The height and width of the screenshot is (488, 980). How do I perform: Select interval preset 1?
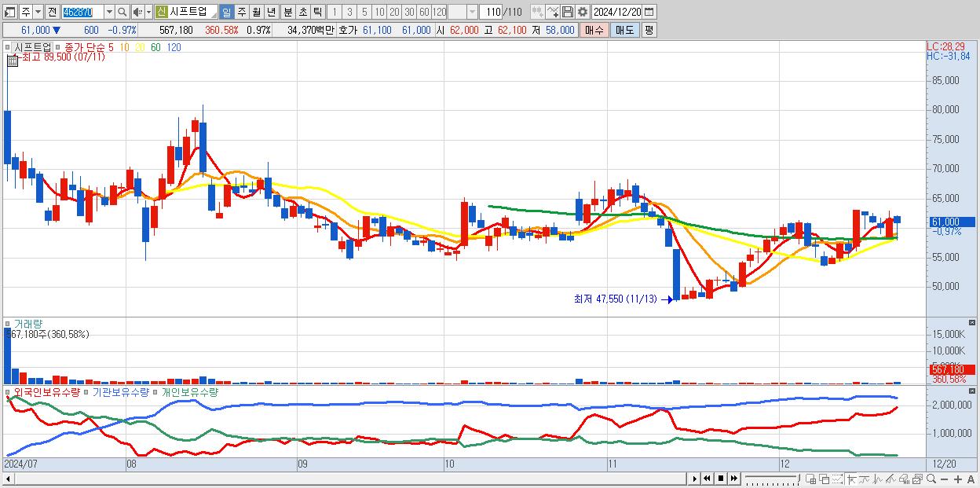pyautogui.click(x=334, y=12)
